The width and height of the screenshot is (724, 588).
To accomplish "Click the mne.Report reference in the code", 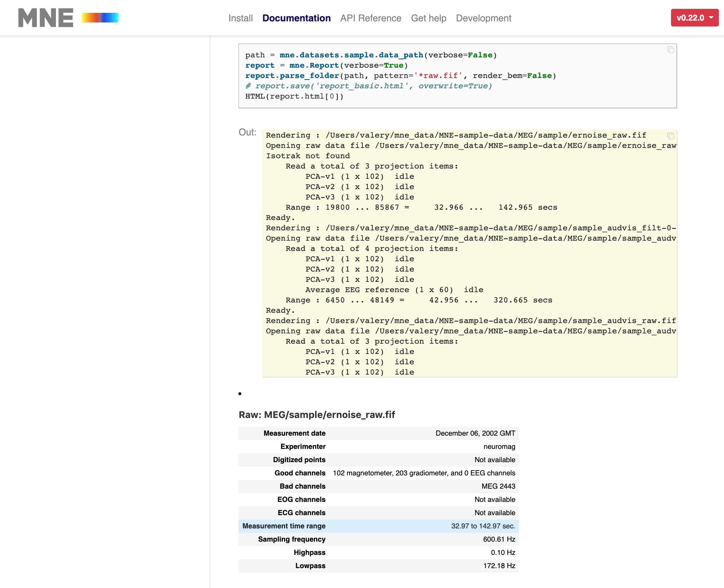I will pos(314,65).
